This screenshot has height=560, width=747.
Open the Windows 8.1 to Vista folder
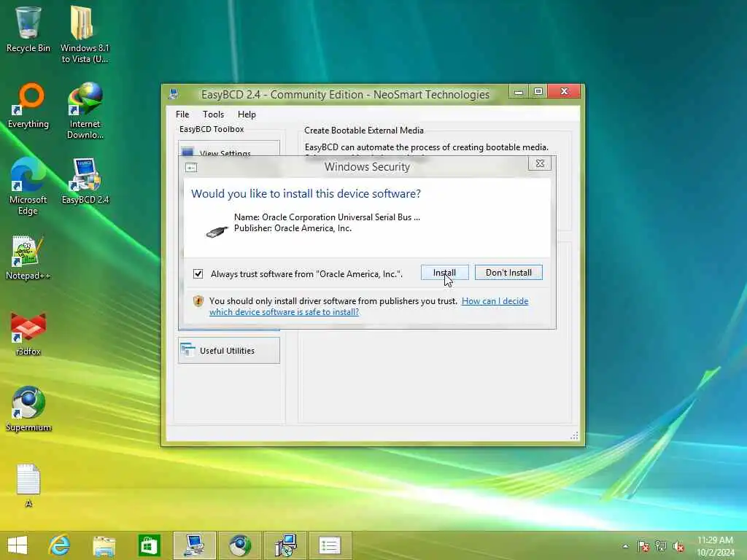click(x=85, y=34)
